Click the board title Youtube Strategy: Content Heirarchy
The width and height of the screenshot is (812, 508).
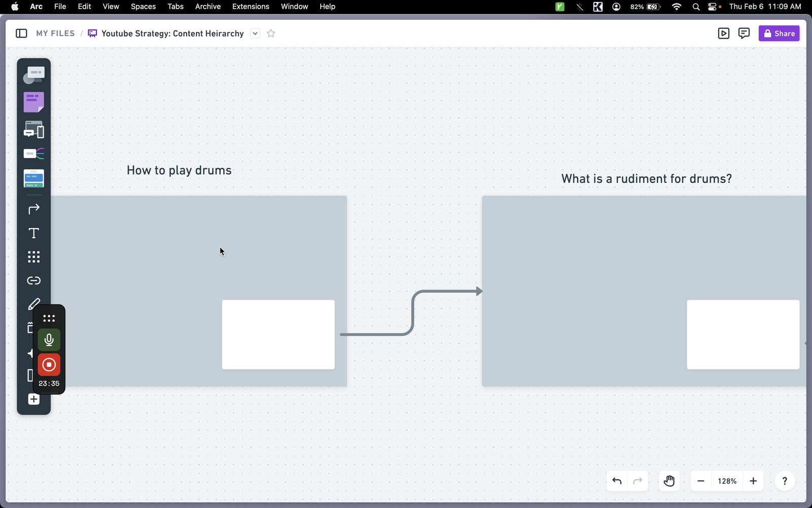(173, 34)
